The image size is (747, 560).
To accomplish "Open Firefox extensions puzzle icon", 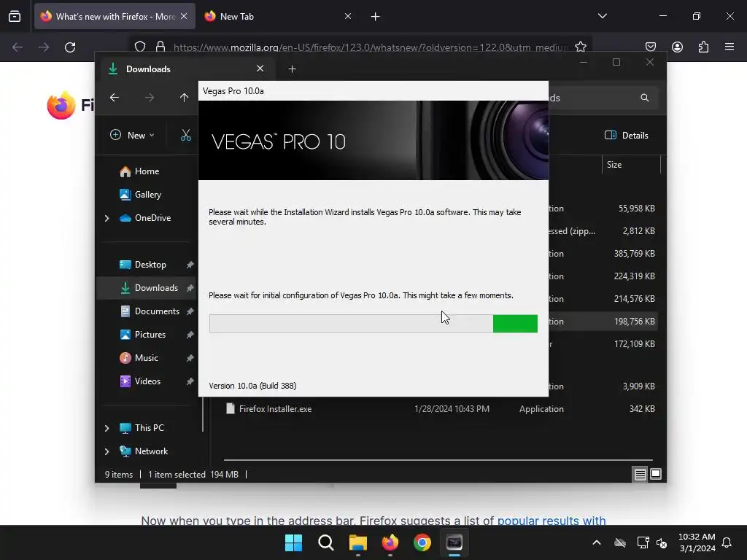I will 703,47.
